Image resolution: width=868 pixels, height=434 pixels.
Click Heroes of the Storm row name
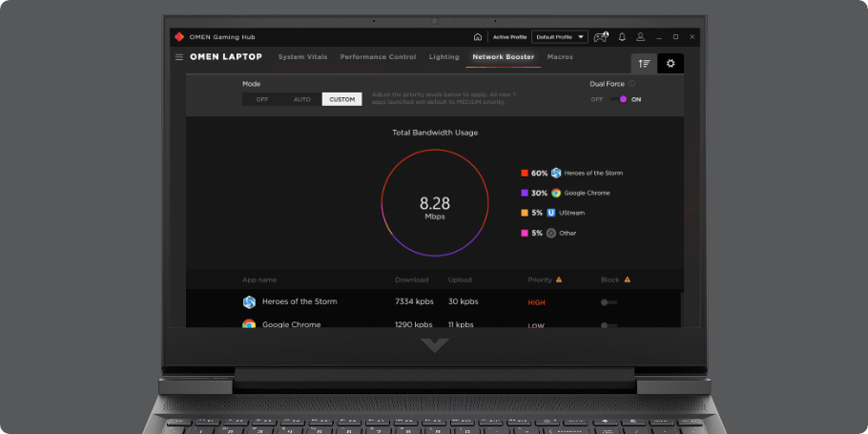tap(300, 301)
